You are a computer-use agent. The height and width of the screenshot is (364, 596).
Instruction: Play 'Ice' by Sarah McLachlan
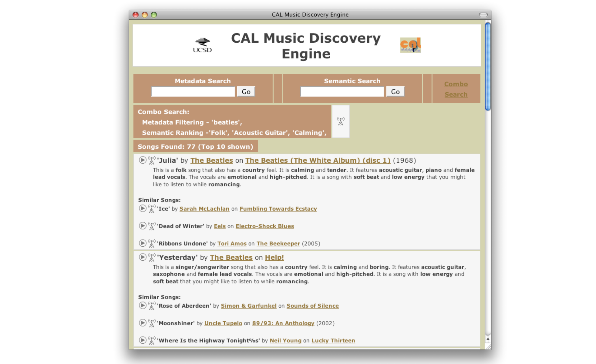tap(143, 209)
